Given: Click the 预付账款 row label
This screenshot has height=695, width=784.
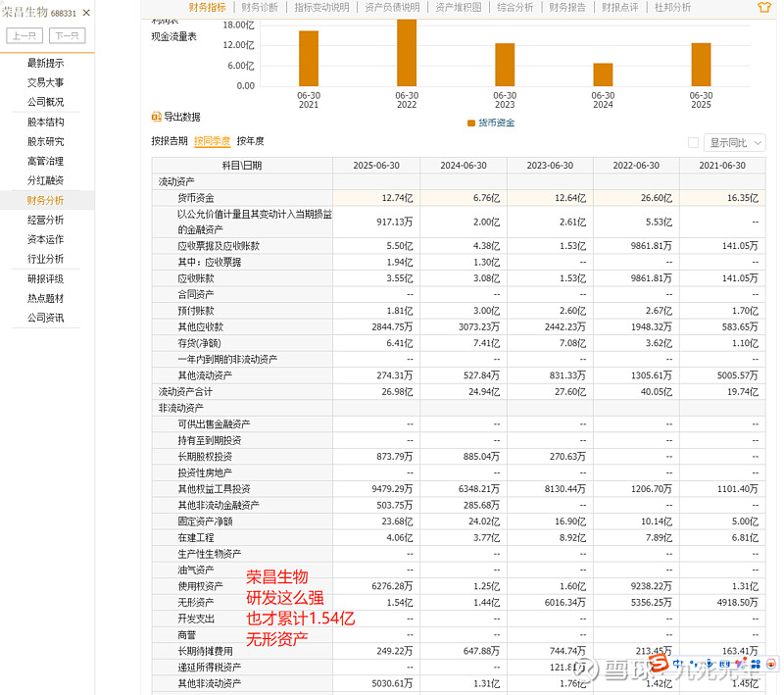Looking at the screenshot, I should click(195, 311).
